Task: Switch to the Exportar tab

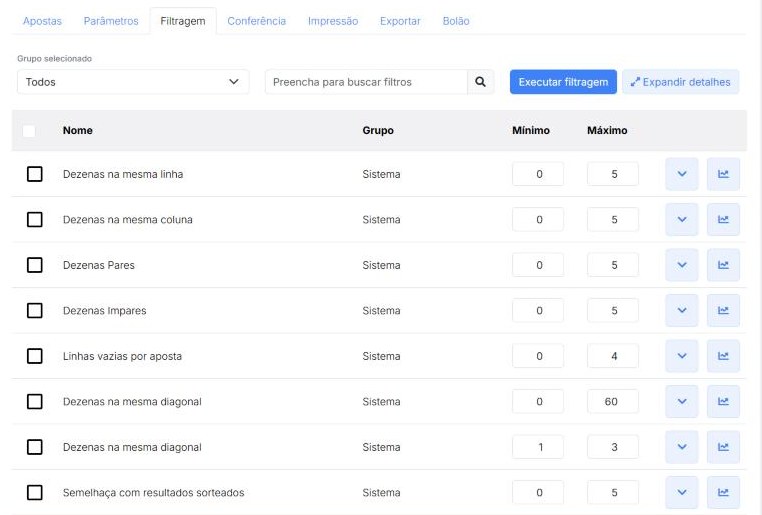Action: click(400, 21)
